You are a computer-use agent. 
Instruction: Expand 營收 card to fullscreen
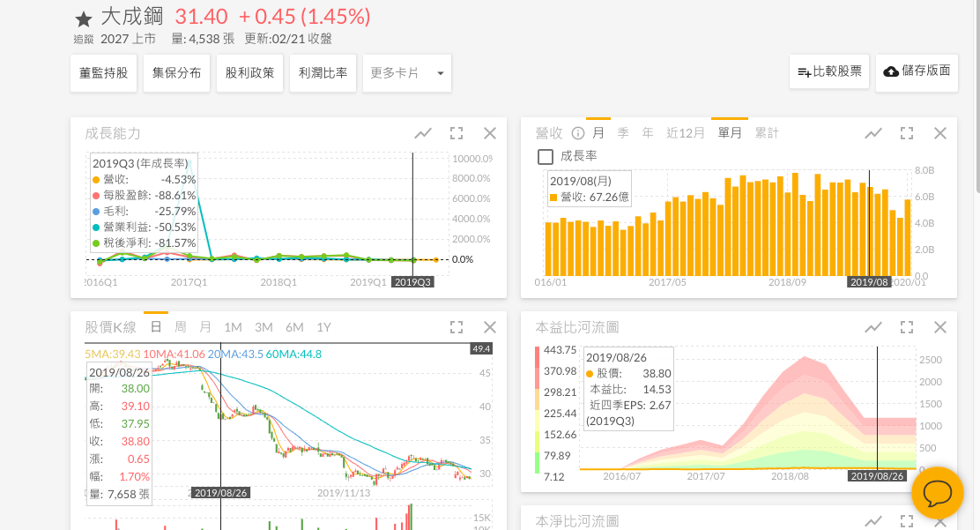tap(906, 133)
